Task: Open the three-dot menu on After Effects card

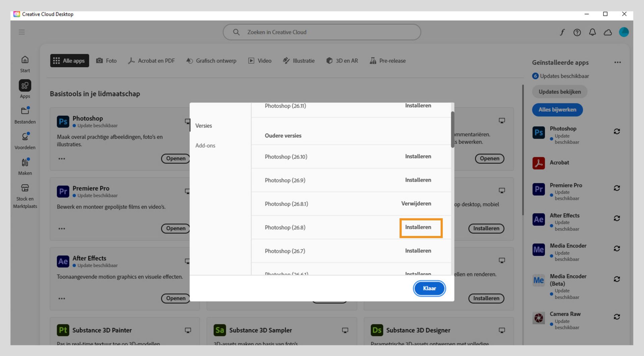Action: coord(62,299)
